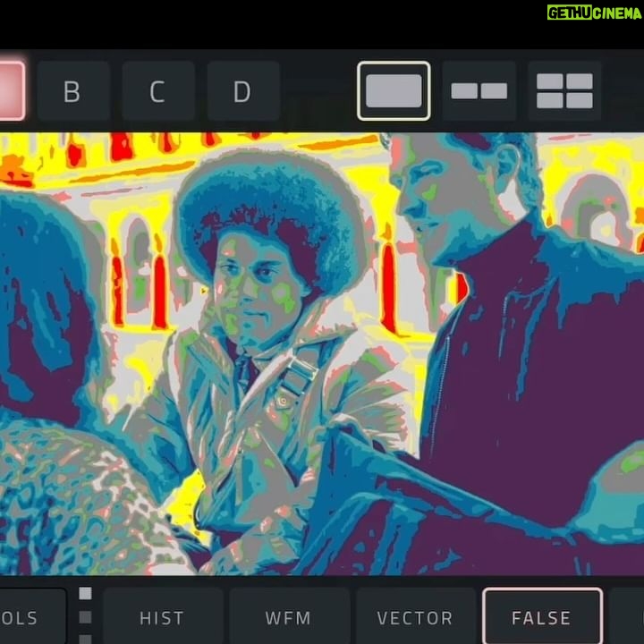Open the HIST histogram scope
This screenshot has width=644, height=644.
[162, 617]
